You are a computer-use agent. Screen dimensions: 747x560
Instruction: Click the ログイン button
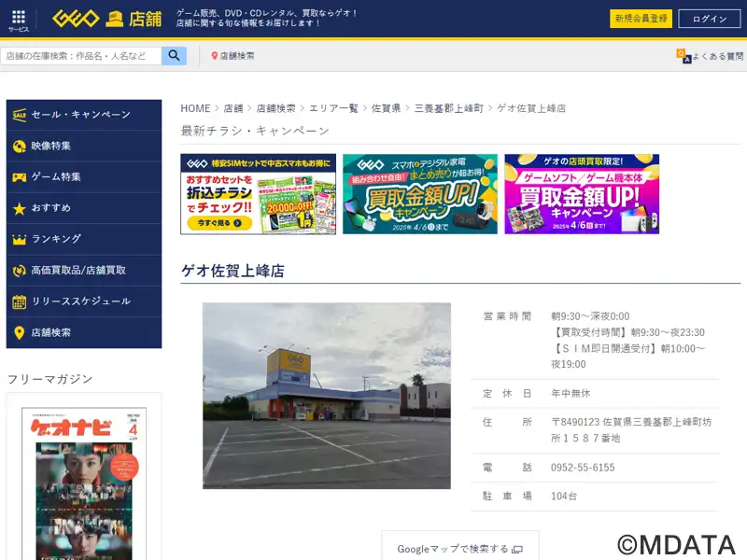710,19
